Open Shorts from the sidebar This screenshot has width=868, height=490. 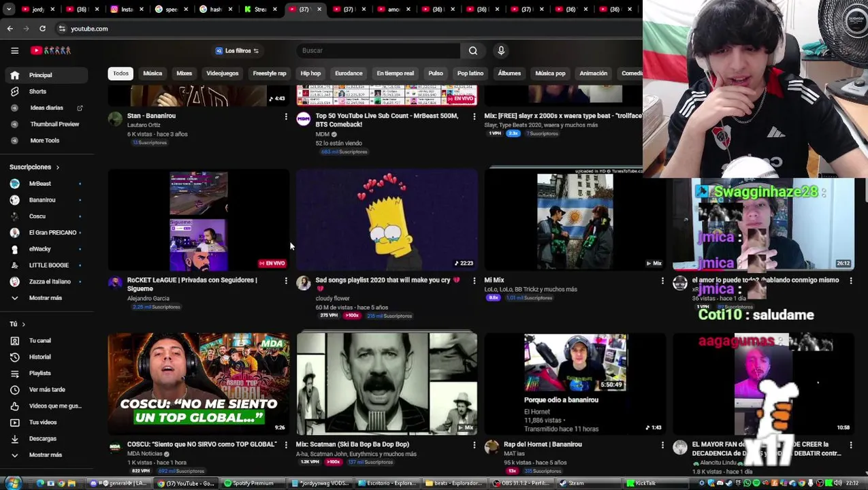[46, 91]
